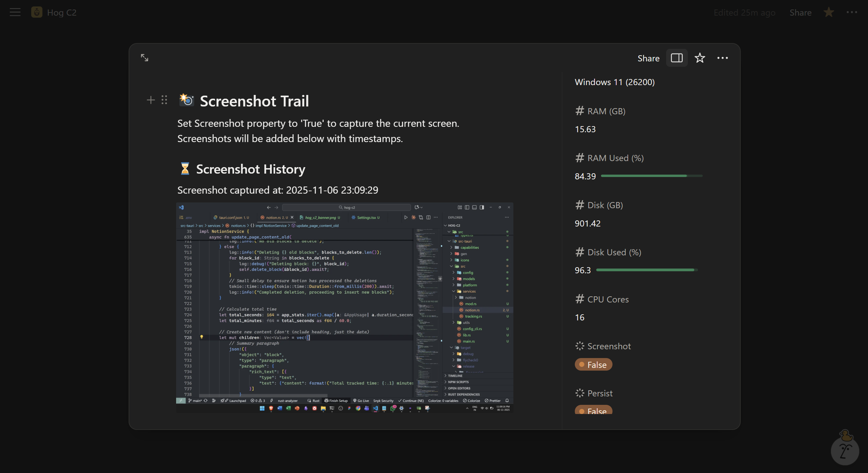
Task: Open the embedded VS Code screenshot image
Action: point(344,307)
